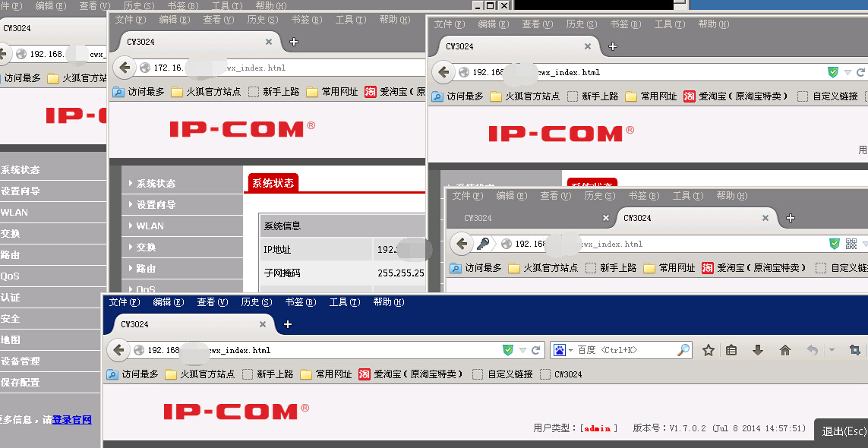Open URL history dropdown in bottom window

(522, 351)
